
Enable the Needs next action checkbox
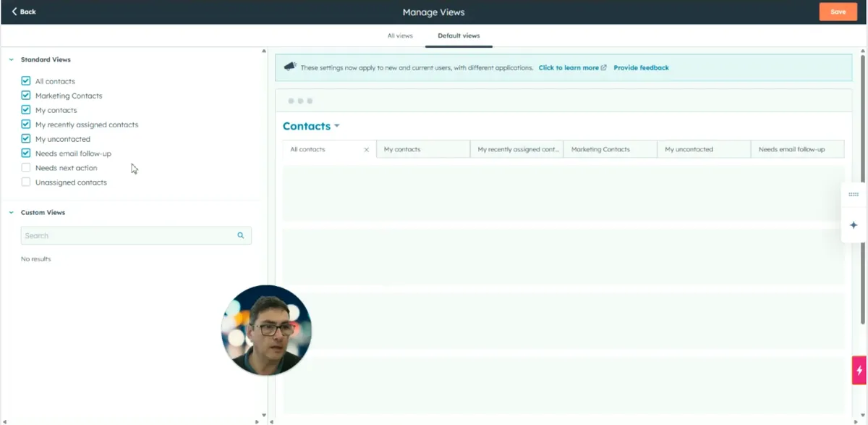pos(26,168)
